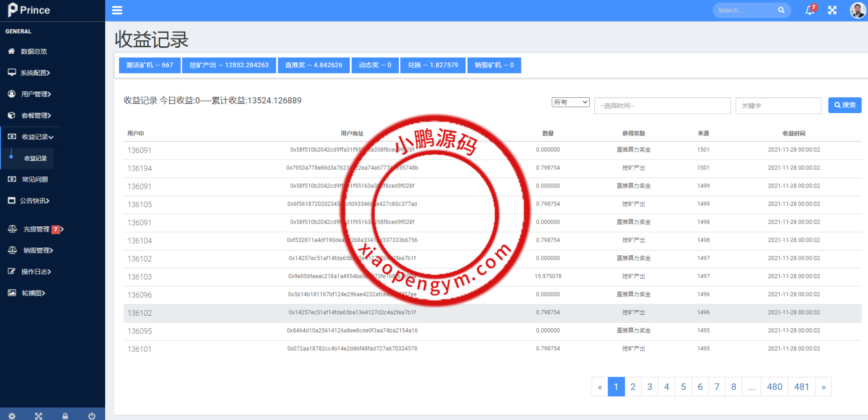Focus the 关键字 keyword input field
The height and width of the screenshot is (420, 868).
[x=778, y=106]
